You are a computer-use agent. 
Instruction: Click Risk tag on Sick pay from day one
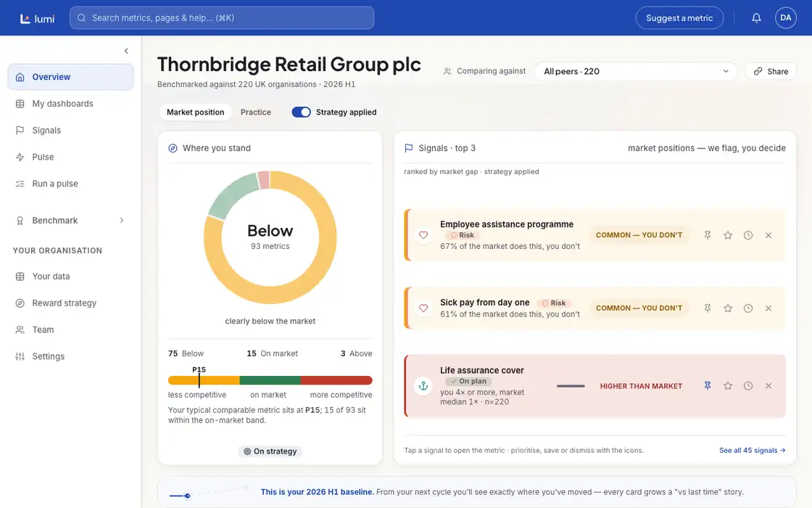554,303
